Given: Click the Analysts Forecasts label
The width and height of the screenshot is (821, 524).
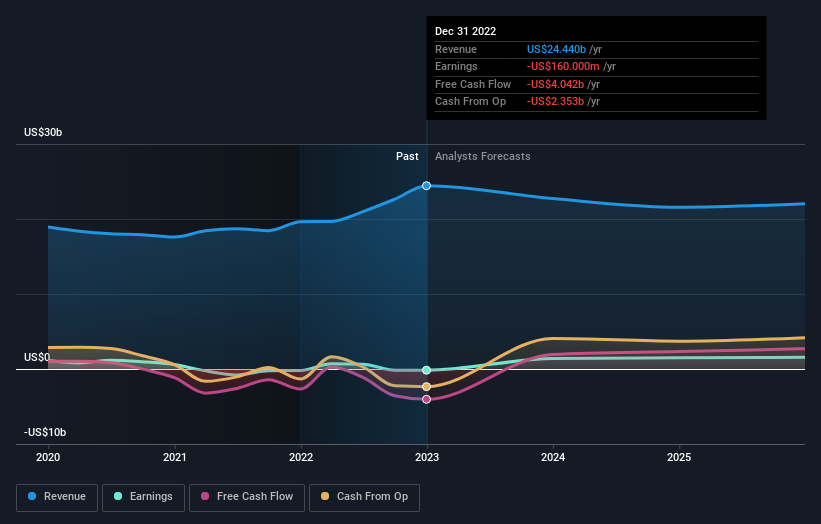Looking at the screenshot, I should (x=482, y=156).
